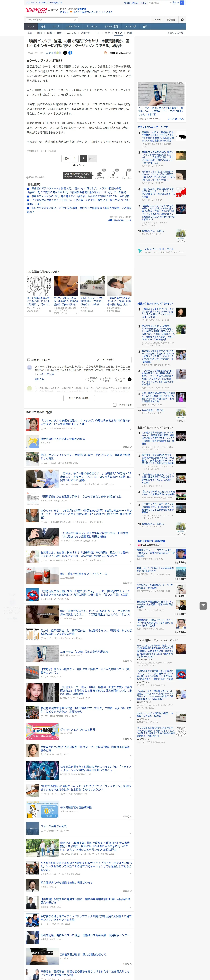Open the トップ navigation tab
This screenshot has width=210, height=980.
[x=31, y=27]
